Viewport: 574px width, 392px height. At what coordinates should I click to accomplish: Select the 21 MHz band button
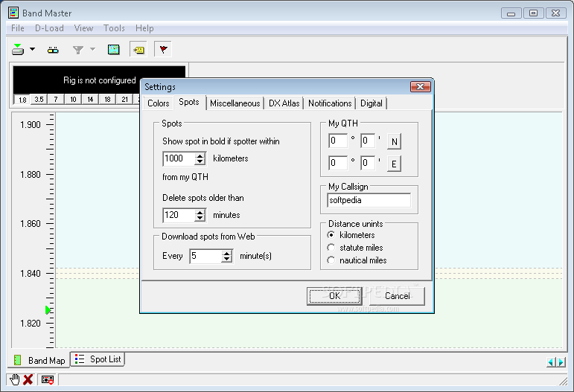pos(124,99)
